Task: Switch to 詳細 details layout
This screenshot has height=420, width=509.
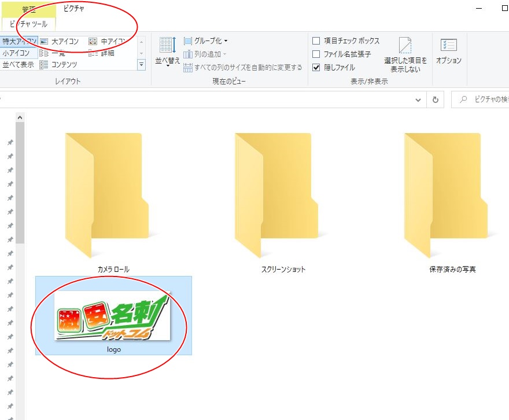Action: 101,53
